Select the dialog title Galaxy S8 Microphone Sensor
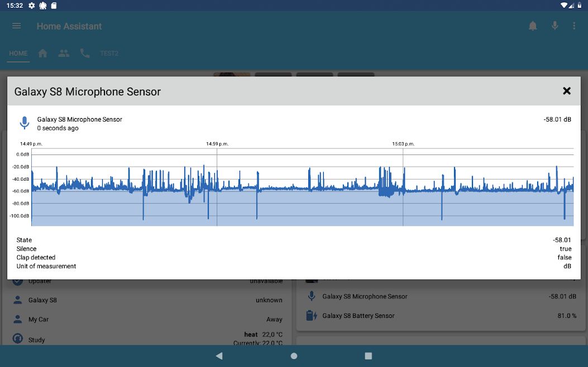The height and width of the screenshot is (367, 588). 87,91
